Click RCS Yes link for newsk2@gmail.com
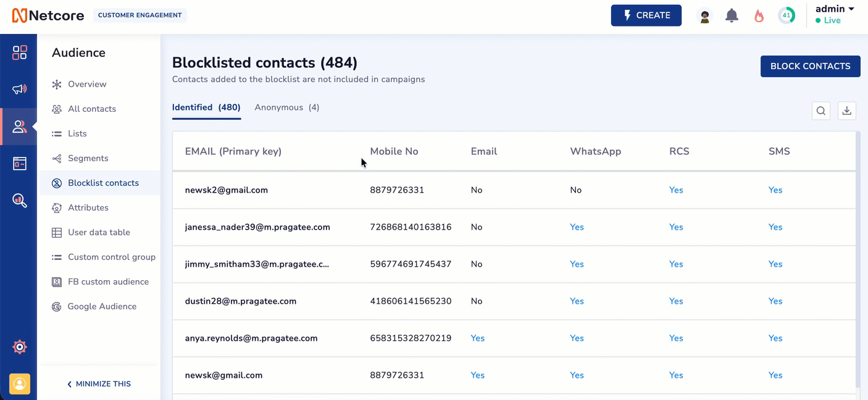868x400 pixels. (x=676, y=190)
